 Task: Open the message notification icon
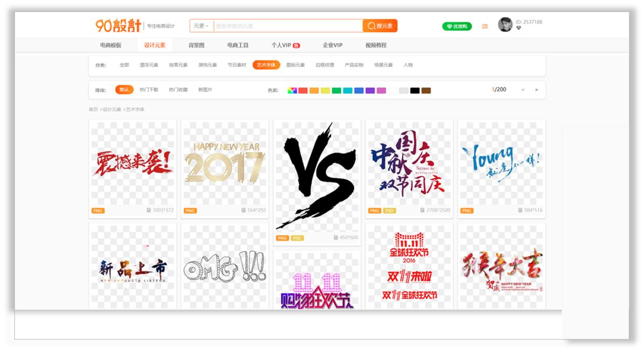(x=485, y=25)
